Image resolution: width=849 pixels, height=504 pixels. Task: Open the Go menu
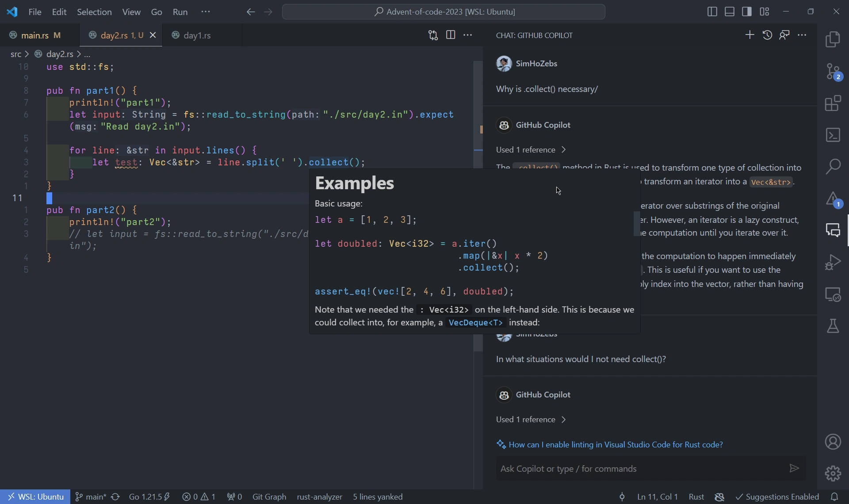click(157, 12)
